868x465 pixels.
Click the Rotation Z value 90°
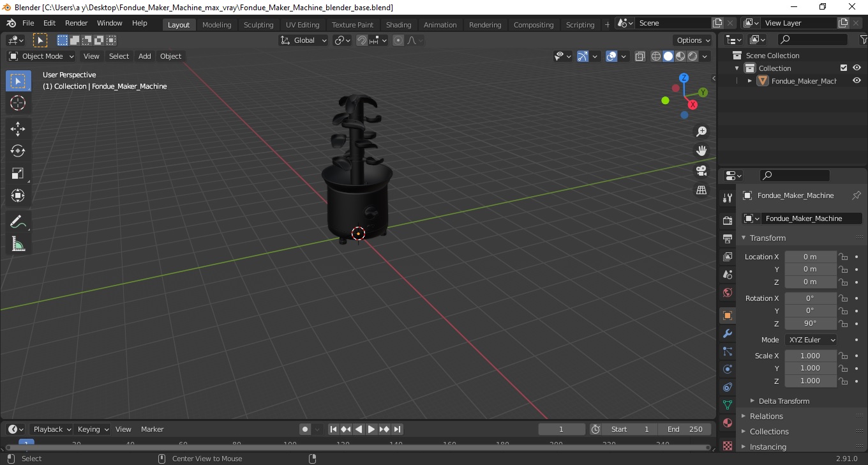coord(811,323)
